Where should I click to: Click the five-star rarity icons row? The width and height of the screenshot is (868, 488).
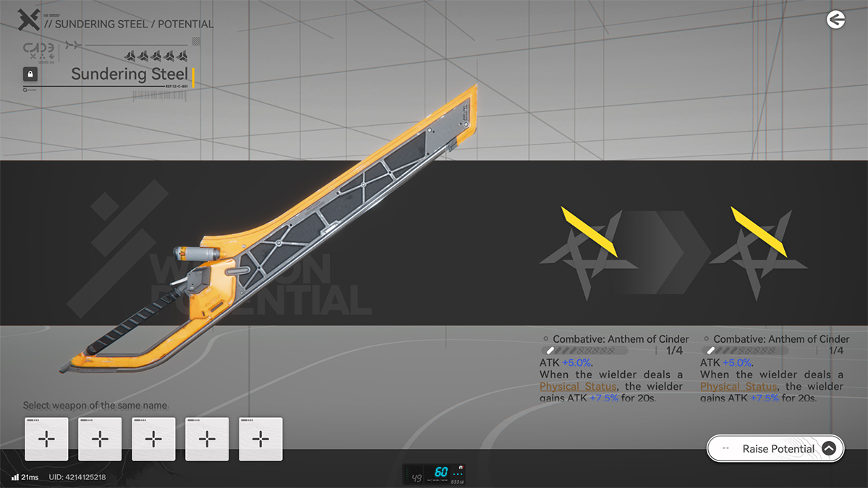(157, 56)
